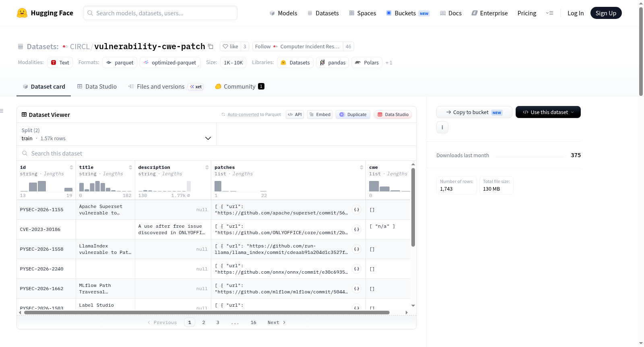Click the three-dot options button under Copy to bucket

[442, 127]
